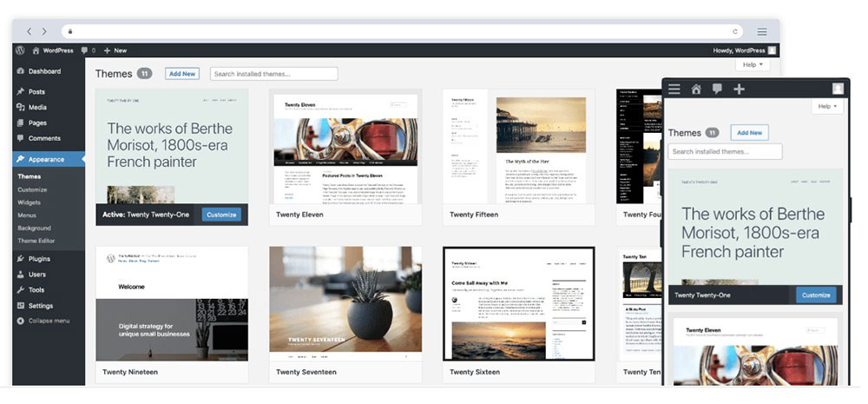868x404 pixels.
Task: Click the browser address bar
Action: 403,31
